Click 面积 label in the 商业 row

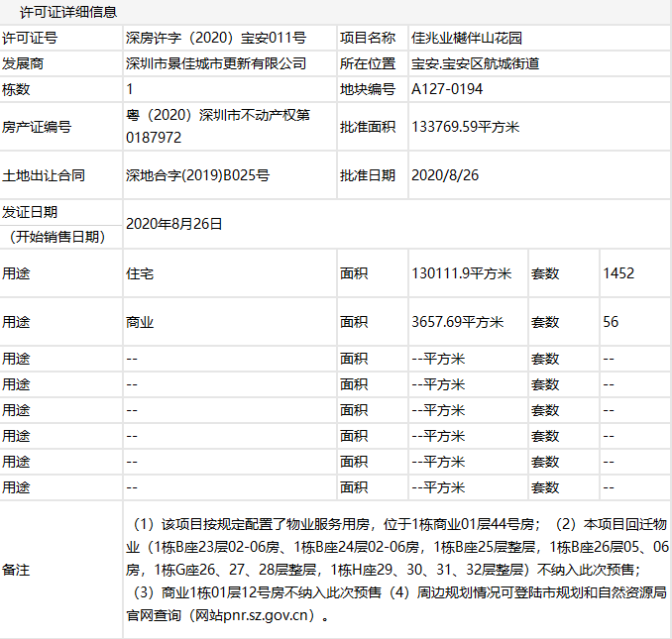(x=354, y=322)
